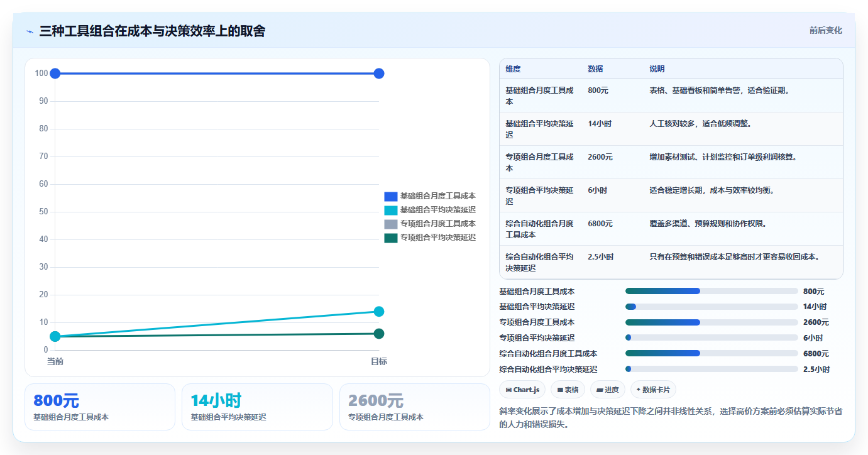The width and height of the screenshot is (868, 455).
Task: Click the 进度 pill tag
Action: click(608, 390)
